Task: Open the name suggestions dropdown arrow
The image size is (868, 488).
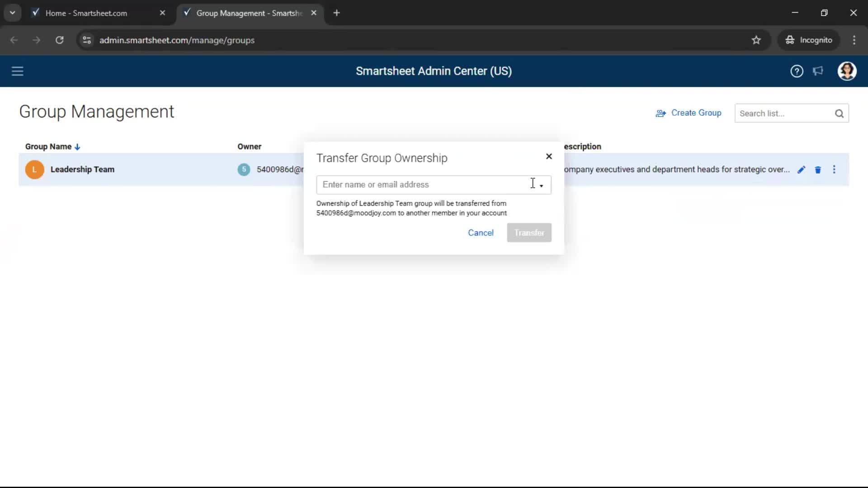Action: point(542,185)
